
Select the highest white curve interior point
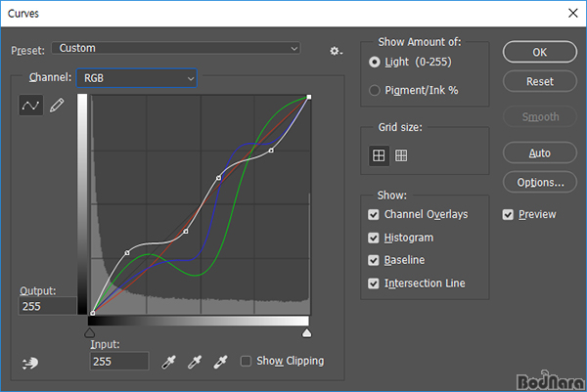click(x=271, y=151)
